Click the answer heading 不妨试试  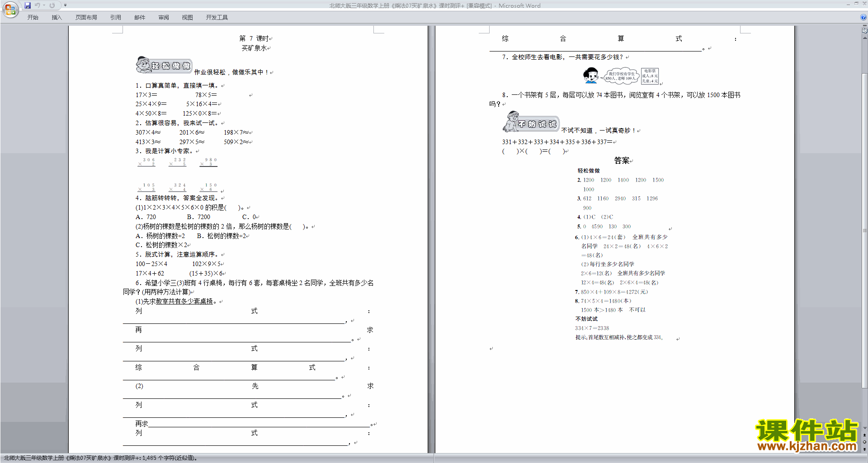click(586, 319)
